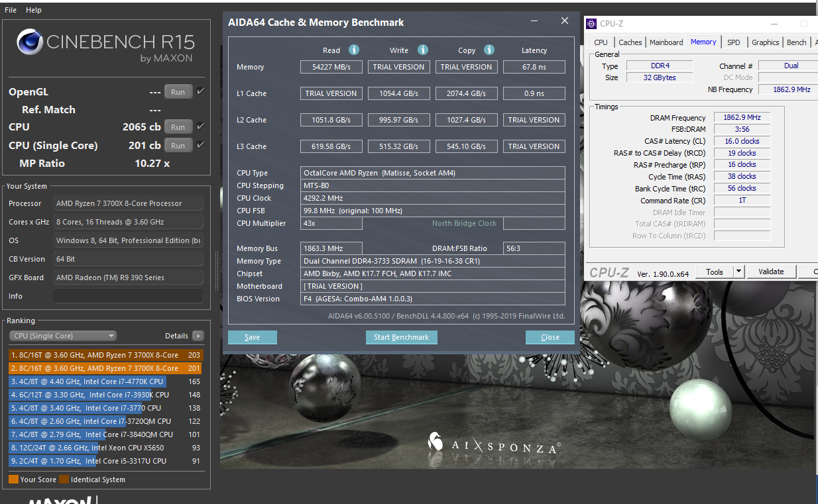Click the GFX Board field
The height and width of the screenshot is (504, 818).
tap(128, 277)
